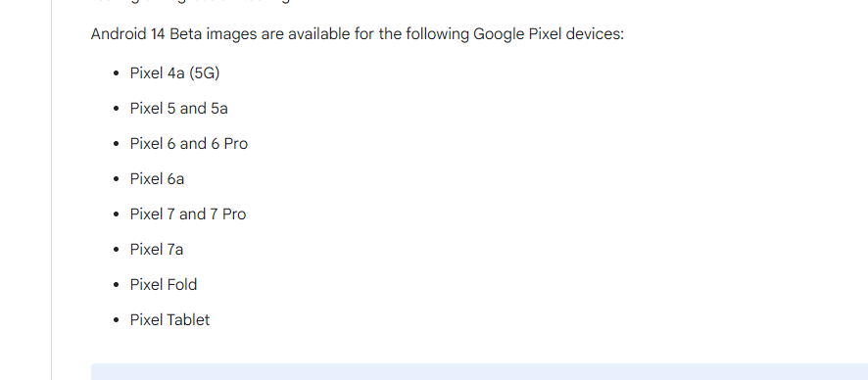Click the Pixel 5 and 5a entry
This screenshot has width=868, height=380.
click(x=179, y=109)
